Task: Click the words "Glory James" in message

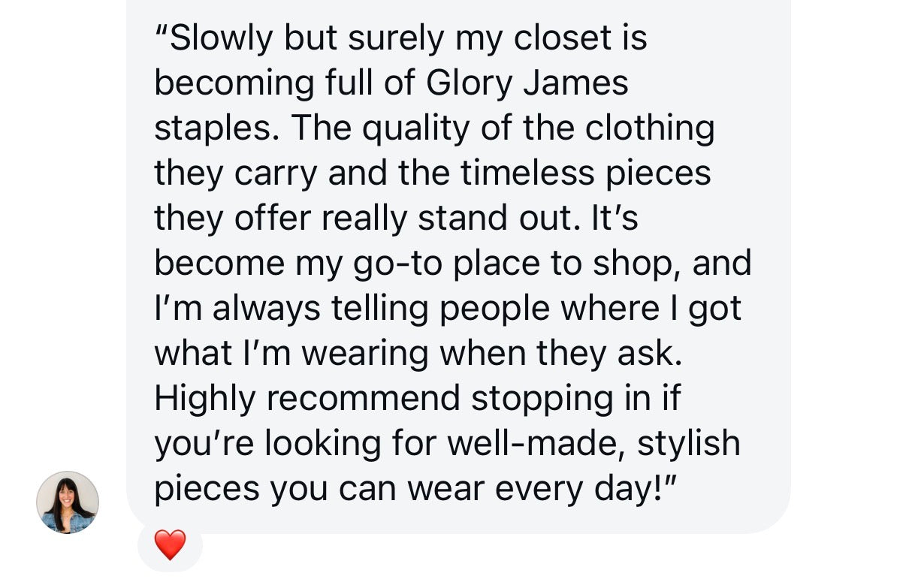Action: pos(527,83)
